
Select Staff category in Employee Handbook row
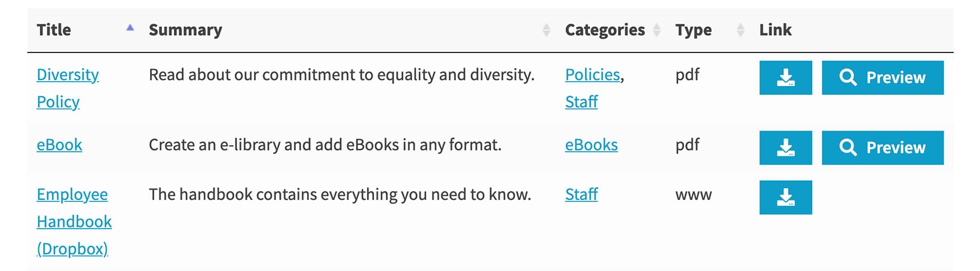pos(581,195)
